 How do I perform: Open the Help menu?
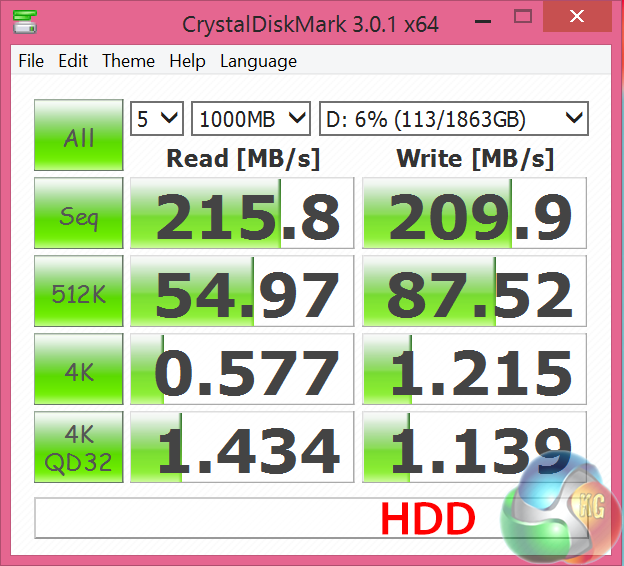pyautogui.click(x=187, y=61)
